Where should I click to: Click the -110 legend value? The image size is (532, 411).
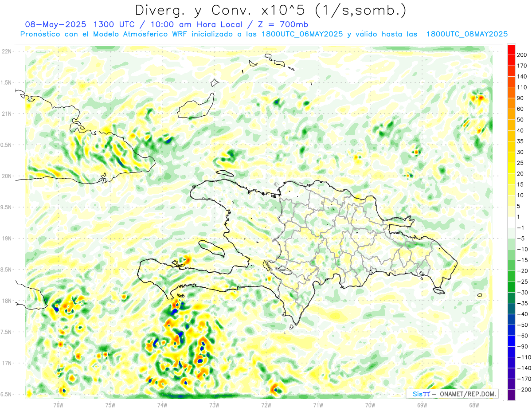[524, 357]
